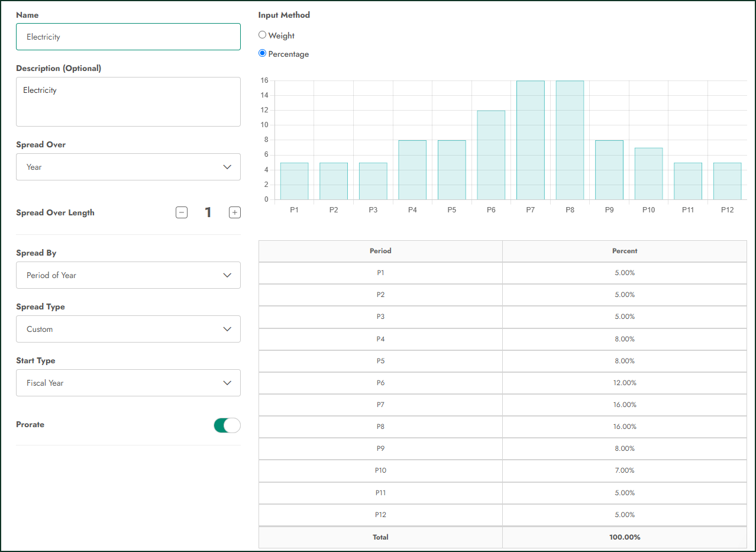Viewport: 756px width, 552px height.
Task: Click the P6 percent cell 12.00%
Action: tap(625, 383)
